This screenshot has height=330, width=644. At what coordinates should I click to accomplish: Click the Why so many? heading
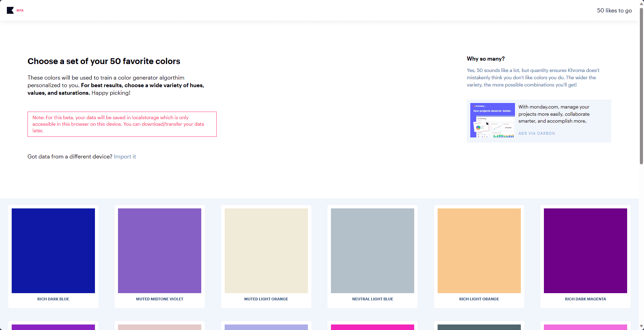(x=486, y=59)
